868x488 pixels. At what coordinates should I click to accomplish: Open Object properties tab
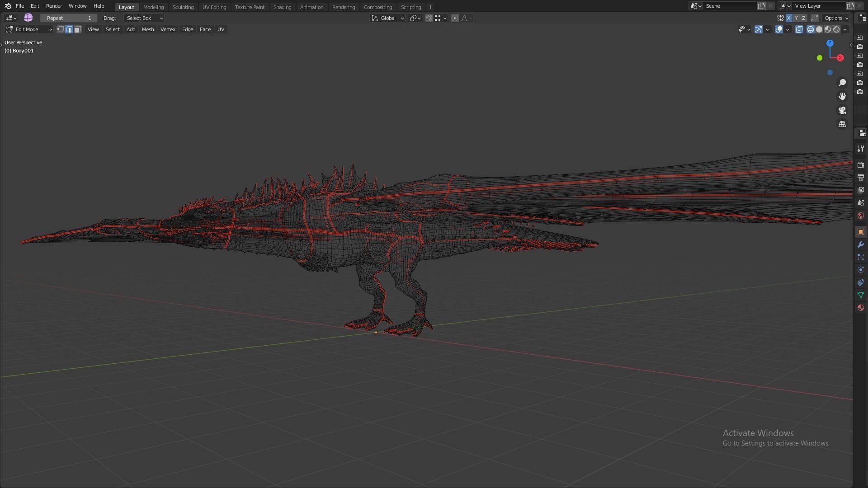tap(861, 232)
